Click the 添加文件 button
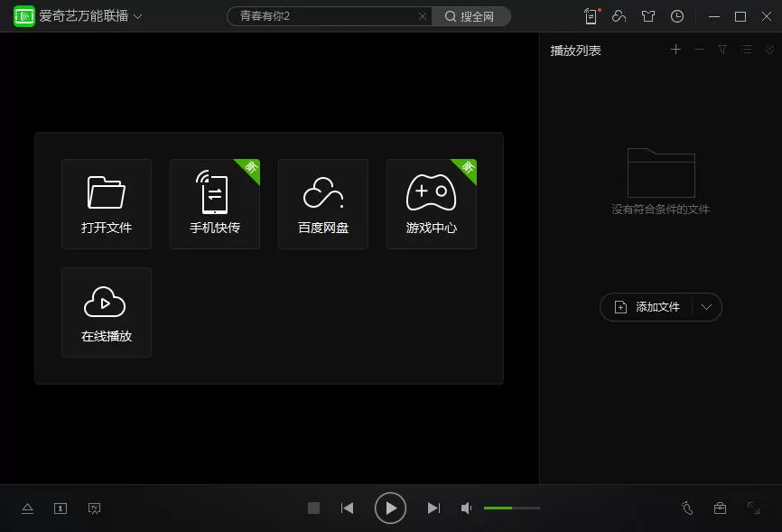Viewport: 782px width, 532px height. point(647,307)
